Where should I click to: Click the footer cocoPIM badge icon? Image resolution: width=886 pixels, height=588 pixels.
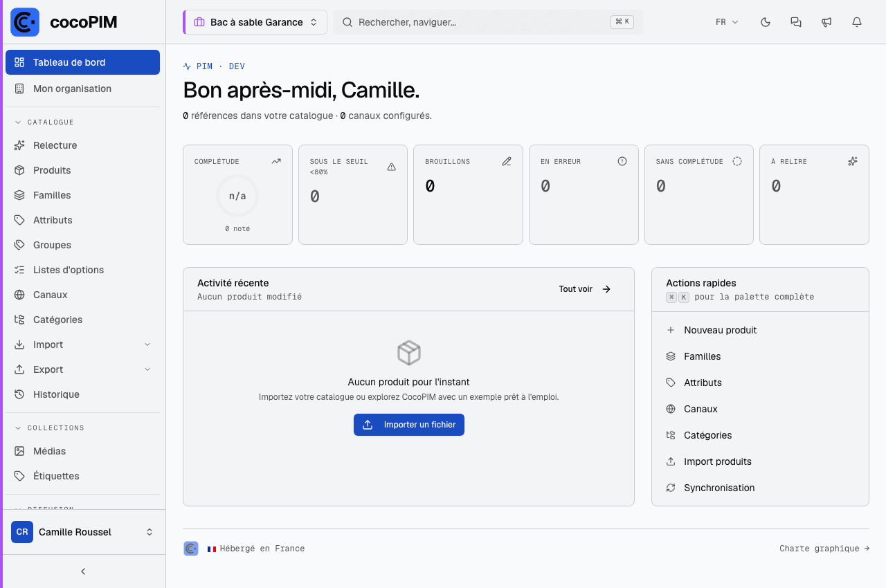191,549
